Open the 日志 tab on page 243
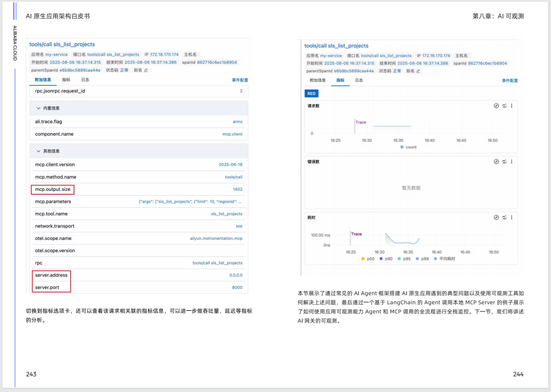The height and width of the screenshot is (392, 551). [85, 80]
